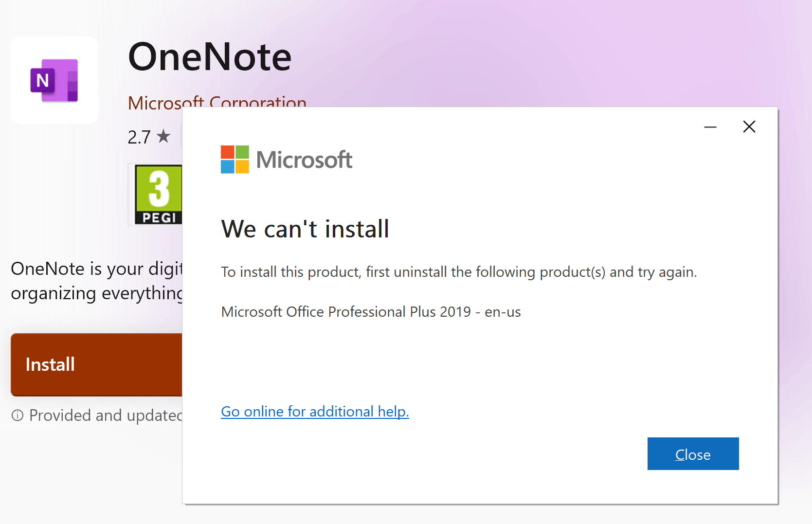
Task: Click the Microsoft Corporation publisher link
Action: pos(217,101)
